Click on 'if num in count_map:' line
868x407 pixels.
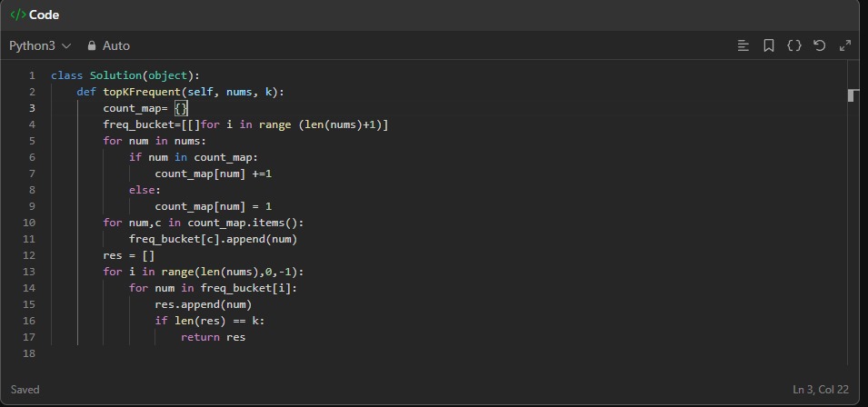(x=194, y=157)
